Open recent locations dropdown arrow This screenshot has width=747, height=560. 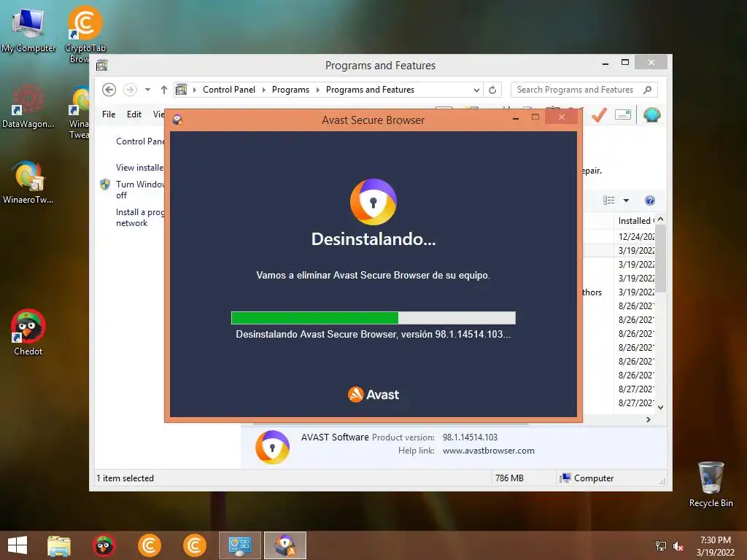pyautogui.click(x=147, y=90)
